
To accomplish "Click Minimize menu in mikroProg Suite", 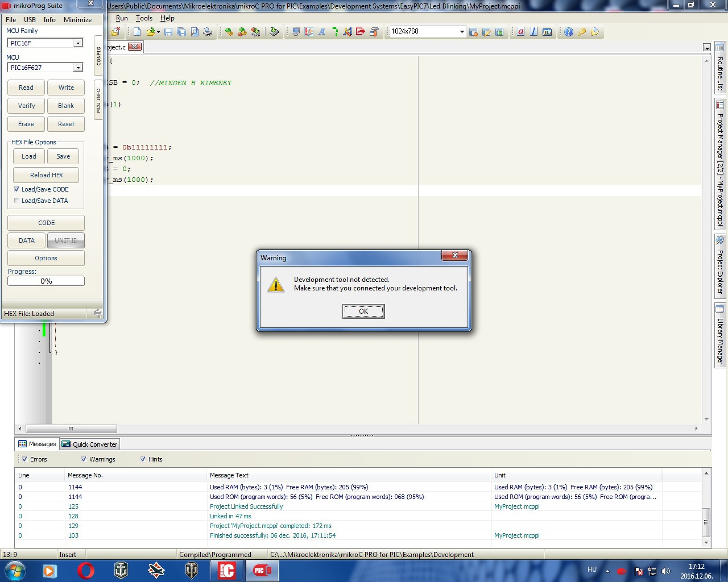I will pos(77,19).
